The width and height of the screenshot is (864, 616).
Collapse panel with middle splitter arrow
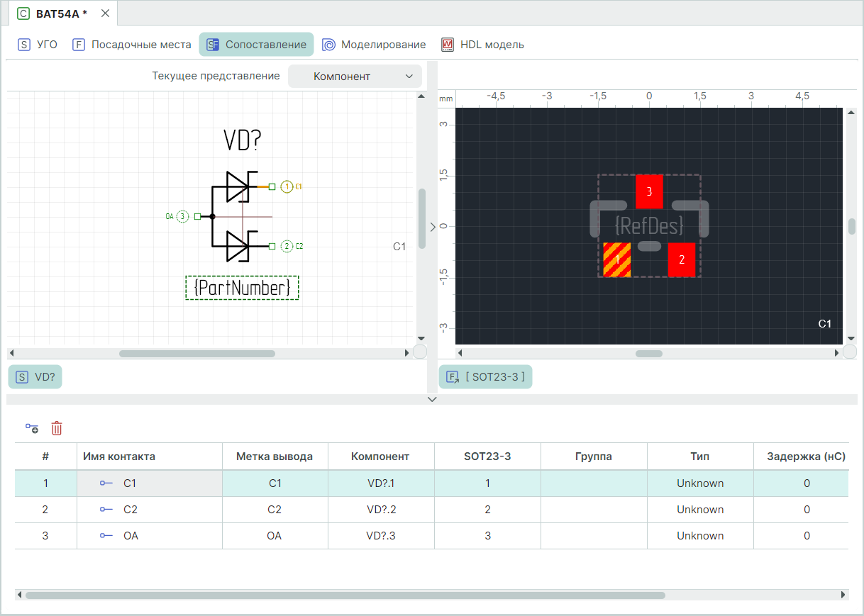[x=432, y=226]
